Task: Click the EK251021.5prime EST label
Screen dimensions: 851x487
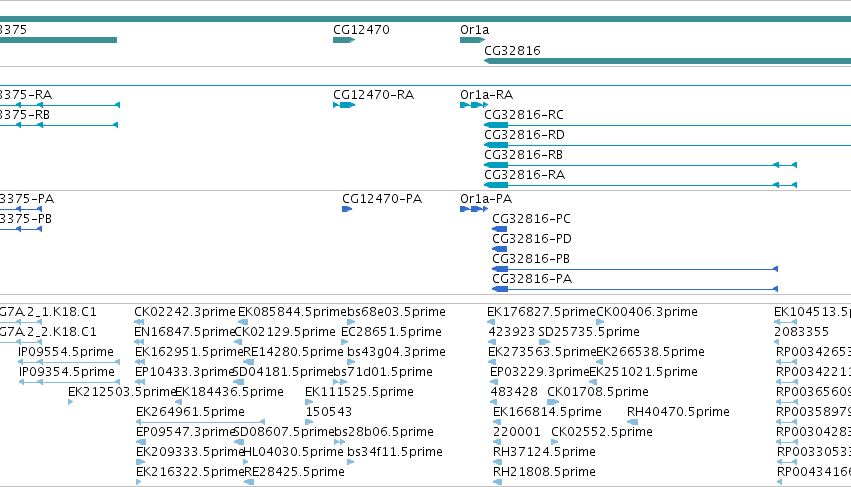Action: click(643, 372)
